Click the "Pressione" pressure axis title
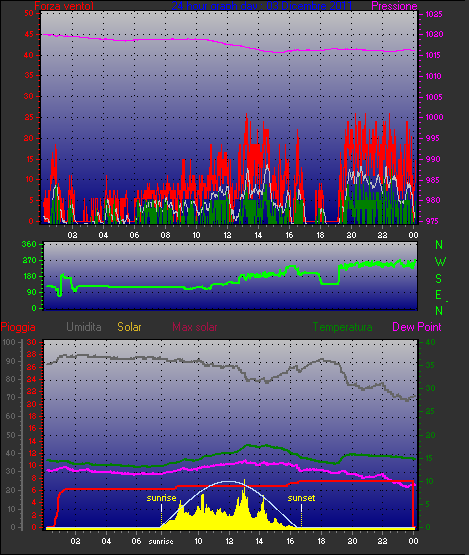469x555 pixels. pos(394,6)
